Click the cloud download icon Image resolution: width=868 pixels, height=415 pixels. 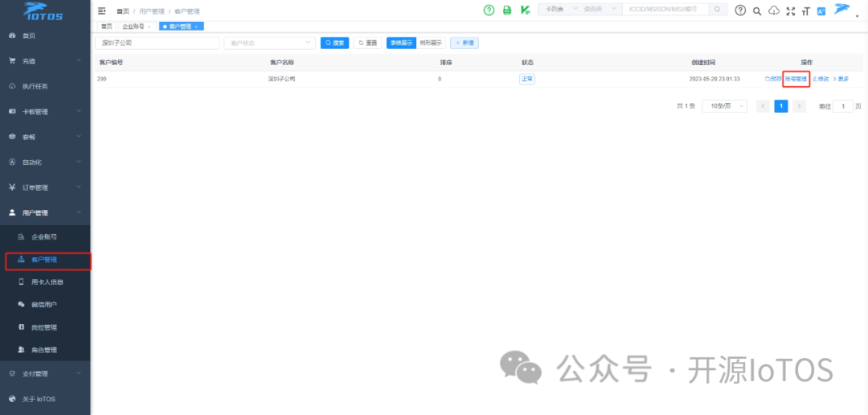(x=774, y=10)
